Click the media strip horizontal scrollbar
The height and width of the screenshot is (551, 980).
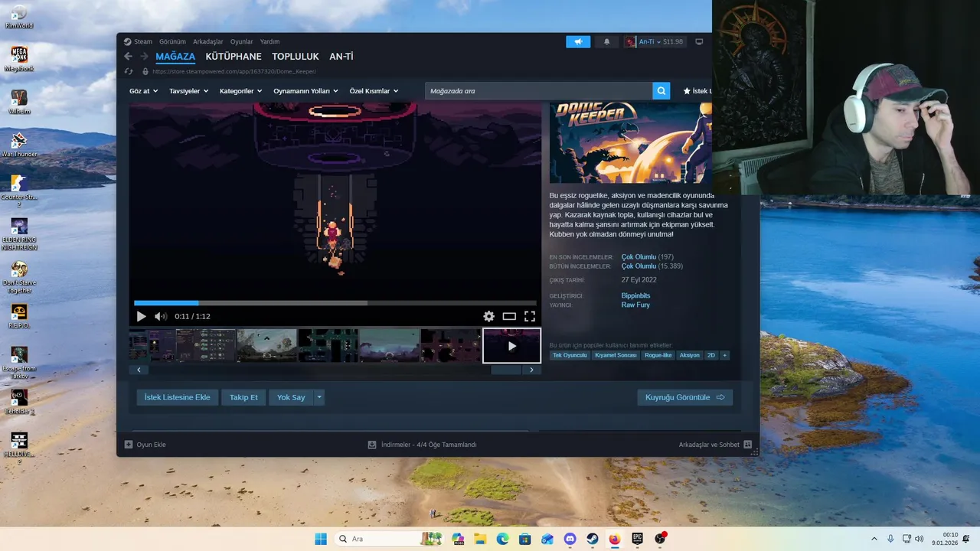tap(505, 370)
